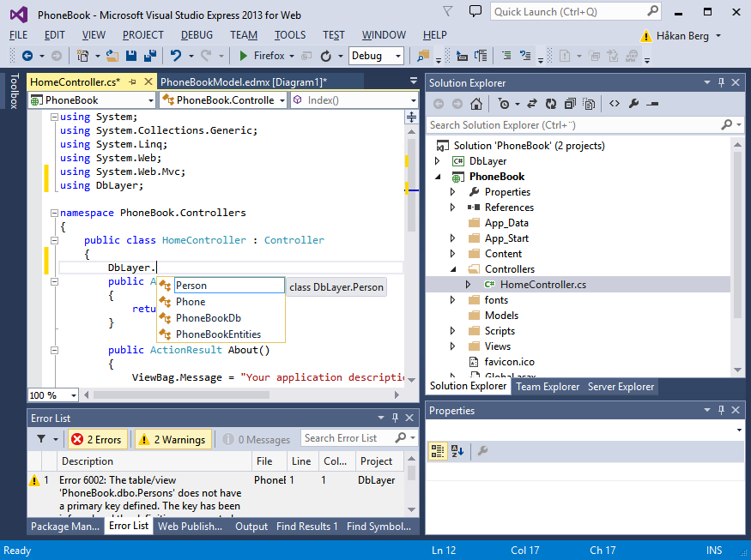Image resolution: width=751 pixels, height=560 pixels.
Task: Open Find in Files toolbar icon
Action: pos(423,56)
